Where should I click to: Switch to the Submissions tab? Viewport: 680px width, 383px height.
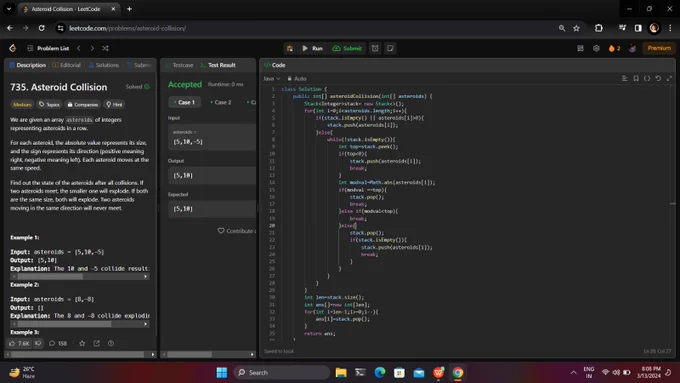(140, 65)
